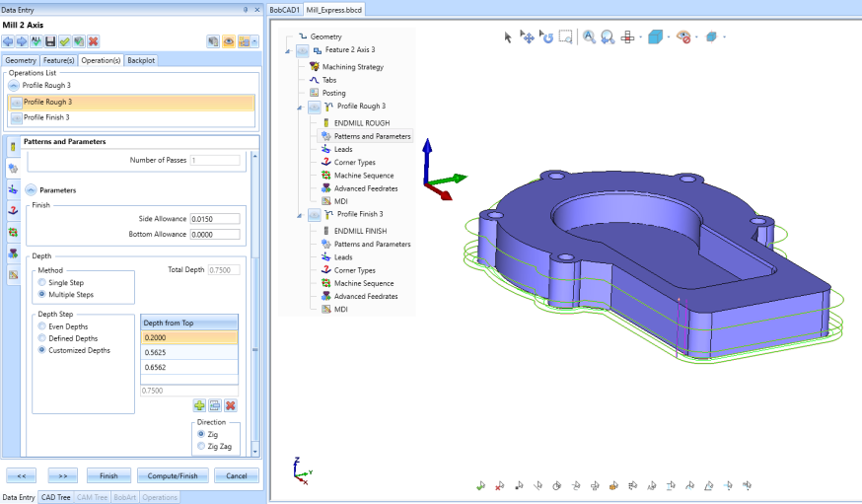Set direction to Zig Zag
Viewport: 862px width, 504px height.
(202, 446)
